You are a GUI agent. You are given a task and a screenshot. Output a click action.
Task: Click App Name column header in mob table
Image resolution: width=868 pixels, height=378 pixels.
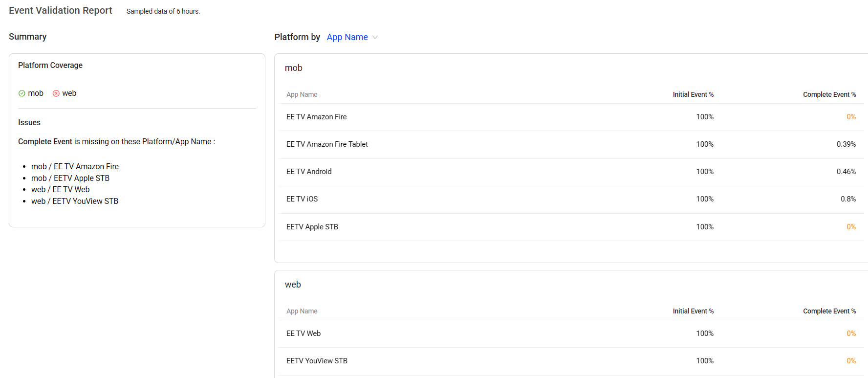coord(302,94)
